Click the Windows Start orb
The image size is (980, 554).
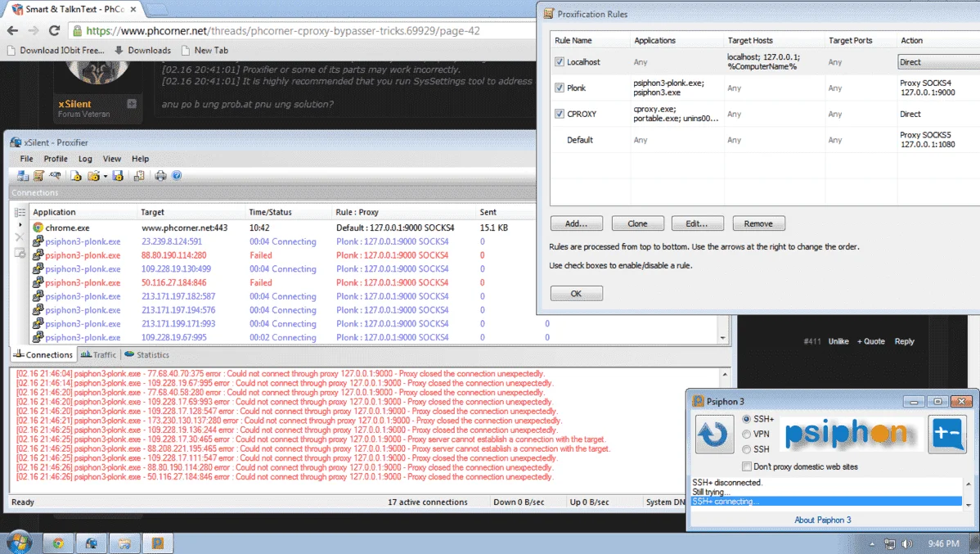pos(18,542)
